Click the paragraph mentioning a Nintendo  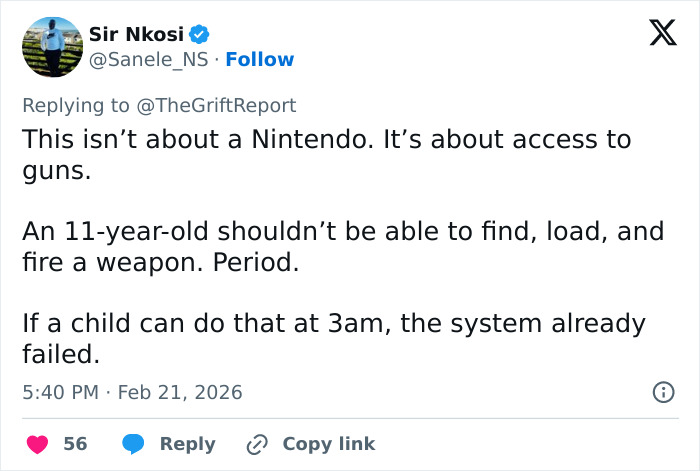(326, 154)
